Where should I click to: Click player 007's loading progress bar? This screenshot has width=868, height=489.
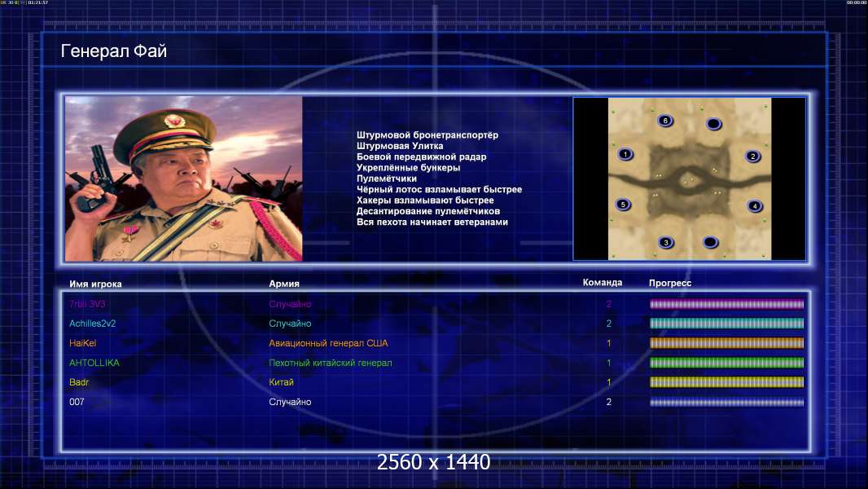click(727, 403)
